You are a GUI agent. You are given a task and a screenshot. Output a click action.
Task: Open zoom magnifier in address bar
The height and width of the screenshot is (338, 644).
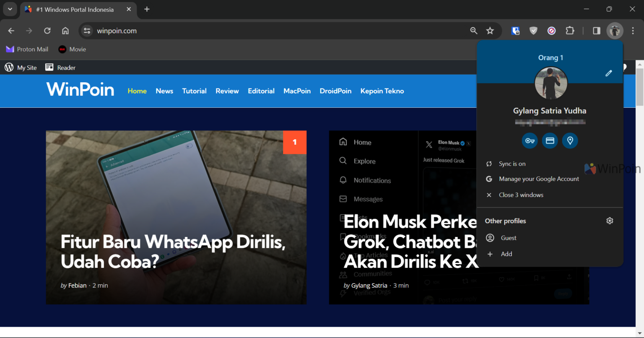click(473, 31)
